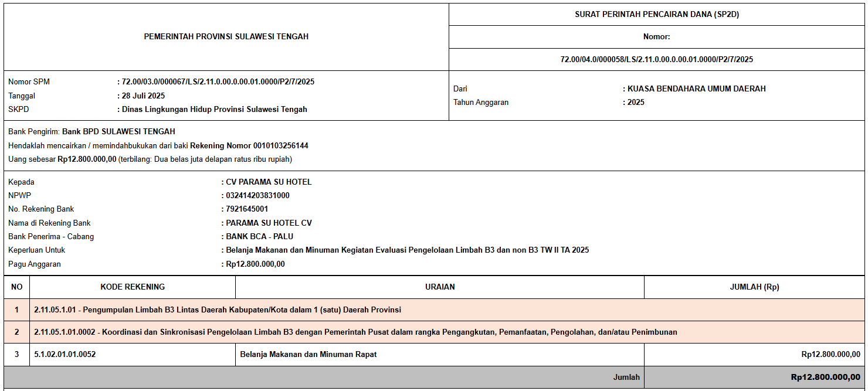
Task: Click SKPD value Dinas Lingkungan Hidup
Action: pos(215,109)
